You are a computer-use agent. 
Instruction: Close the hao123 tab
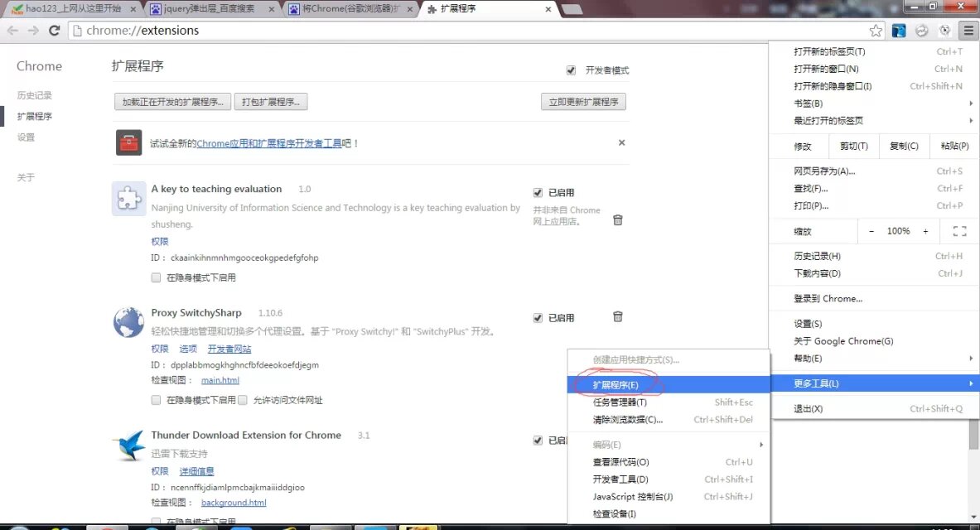pyautogui.click(x=133, y=9)
